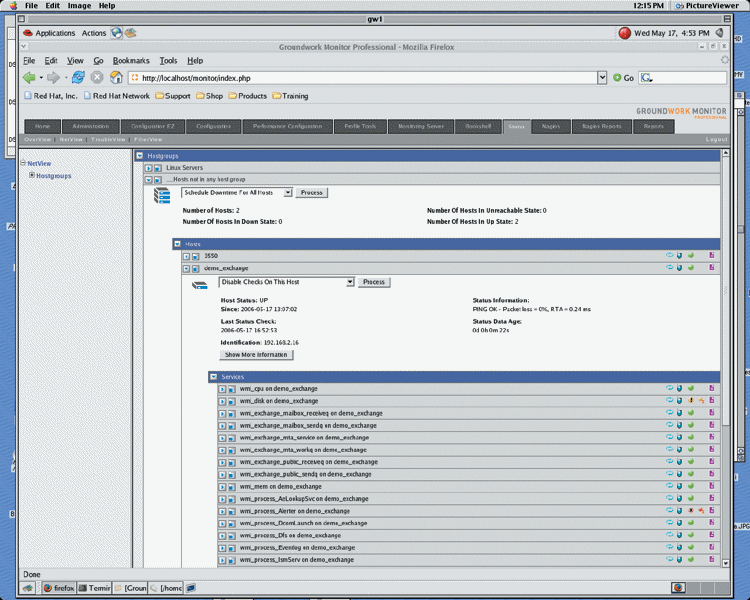The image size is (750, 600).
Task: Click Process button next to Schedule Downtime
Action: pos(312,192)
